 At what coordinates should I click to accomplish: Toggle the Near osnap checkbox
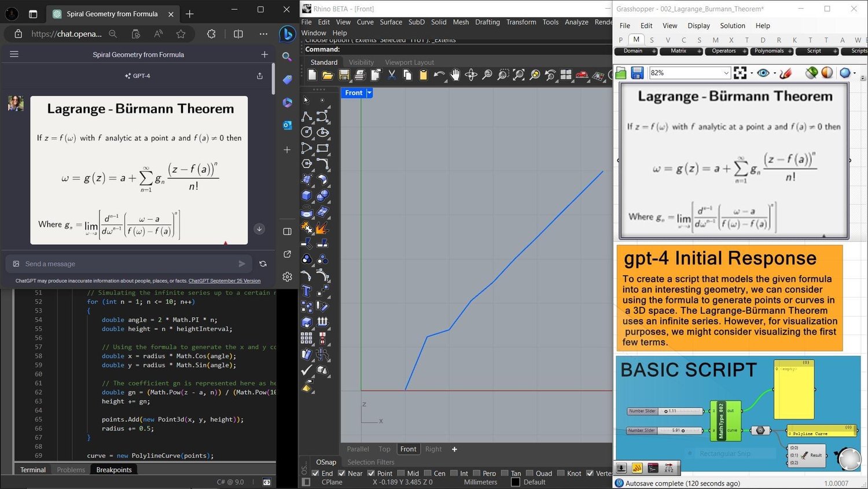pyautogui.click(x=341, y=473)
